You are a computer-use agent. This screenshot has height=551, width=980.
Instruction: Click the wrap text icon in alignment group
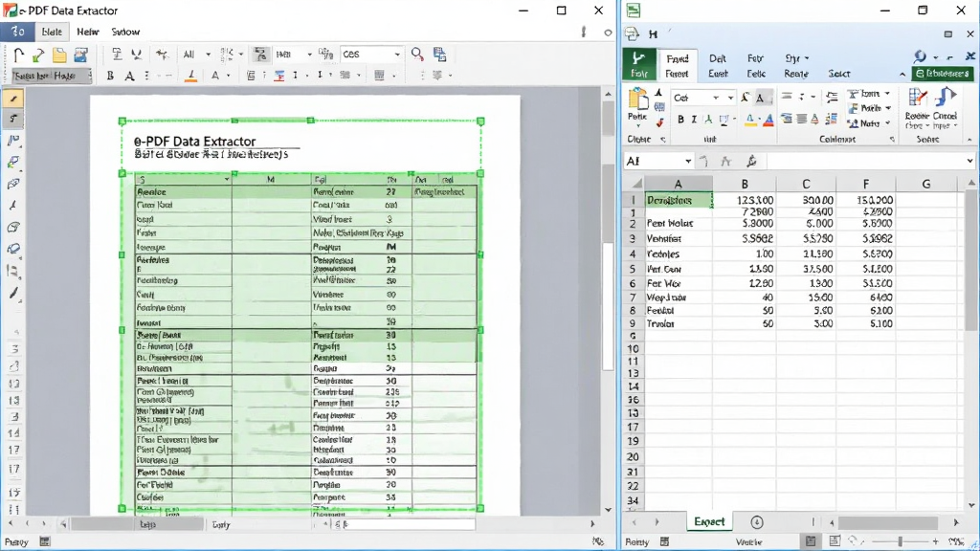[832, 97]
